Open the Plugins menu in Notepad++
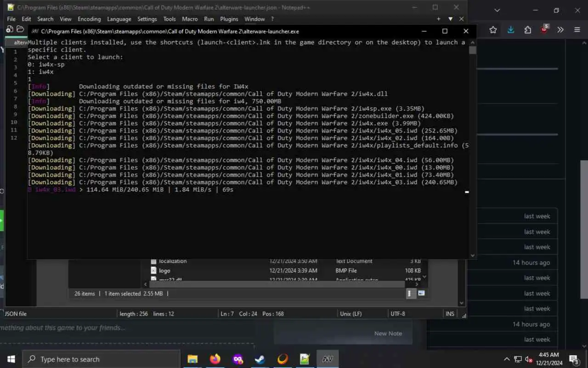The image size is (588, 368). (x=229, y=19)
